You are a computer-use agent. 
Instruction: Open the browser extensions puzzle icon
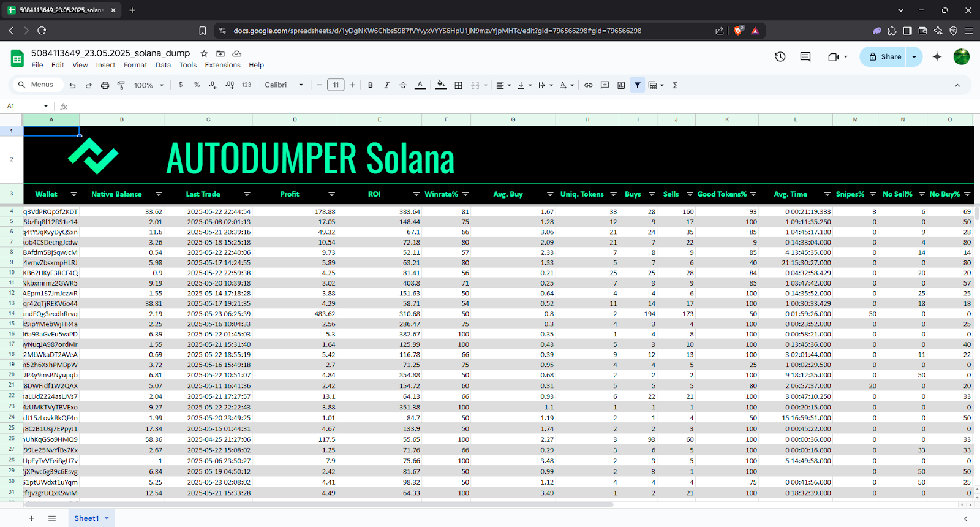(x=892, y=31)
